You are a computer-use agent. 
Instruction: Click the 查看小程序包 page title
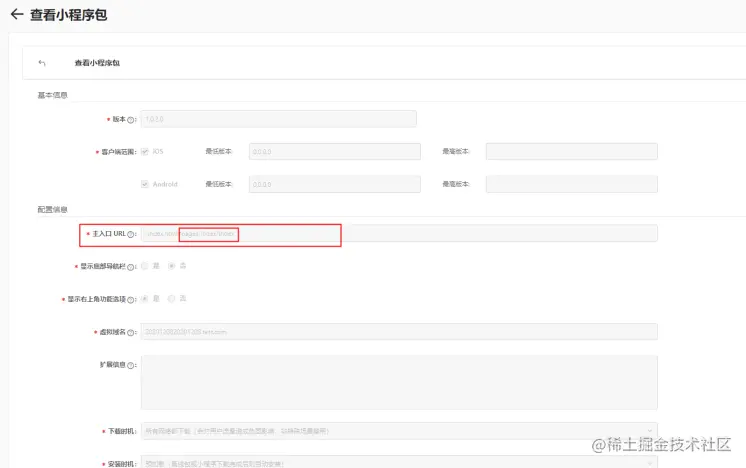click(69, 15)
